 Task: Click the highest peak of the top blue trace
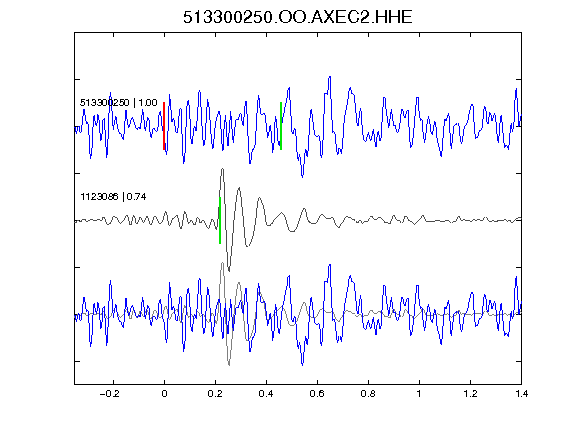(x=330, y=77)
